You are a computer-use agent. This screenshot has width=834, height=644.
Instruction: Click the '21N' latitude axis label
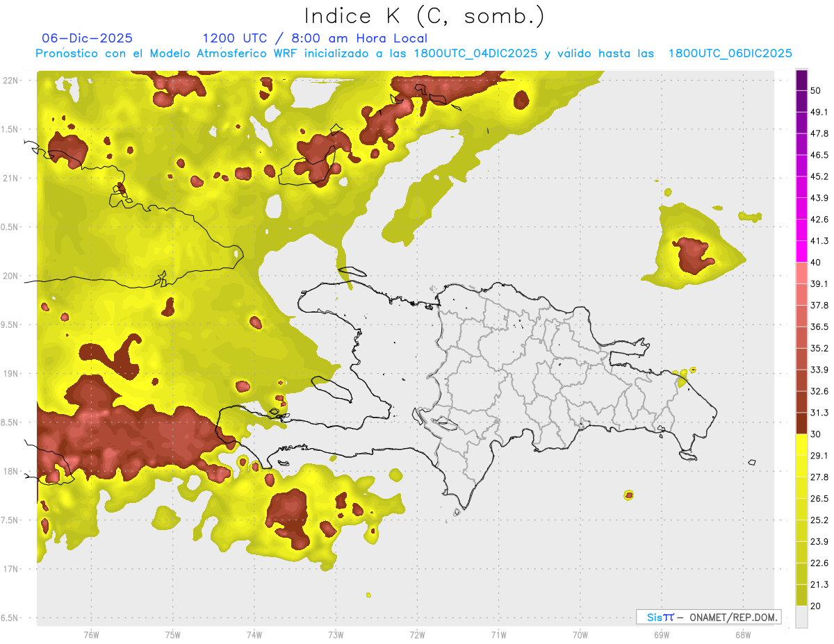pos(12,178)
